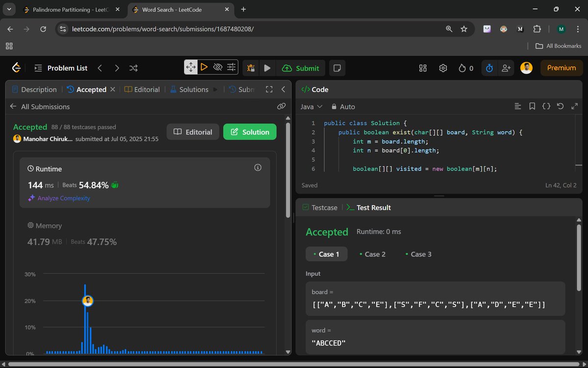The width and height of the screenshot is (588, 368).
Task: Switch to the Testcase tab
Action: [x=319, y=208]
